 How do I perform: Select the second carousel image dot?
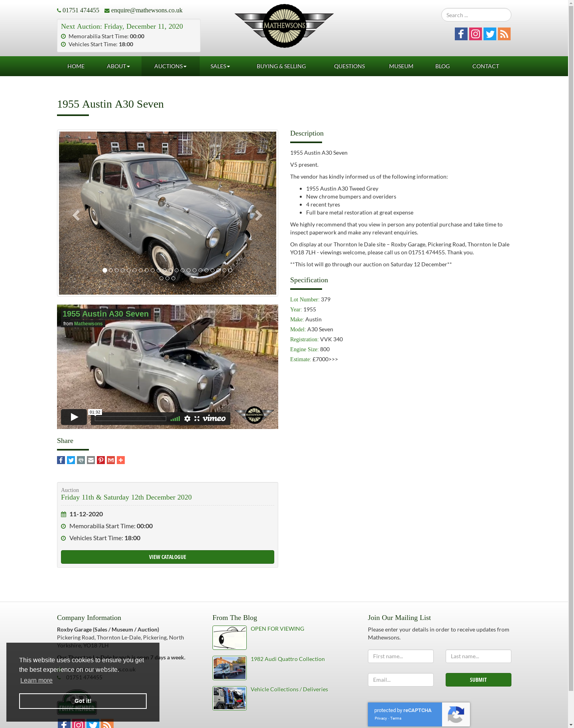click(111, 270)
